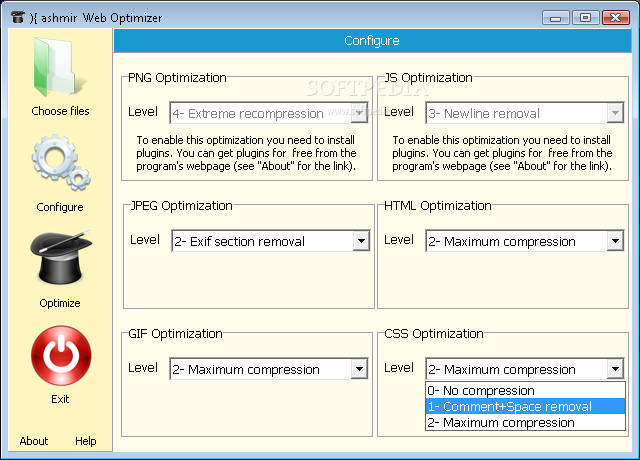Pick '2- Maximum compression' in CSS list
This screenshot has width=640, height=460.
tap(524, 422)
